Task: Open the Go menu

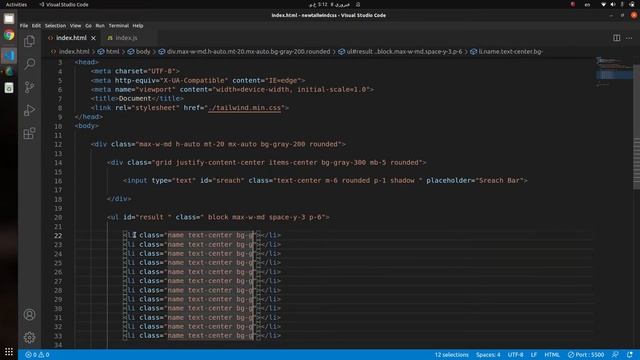Action: click(x=88, y=26)
